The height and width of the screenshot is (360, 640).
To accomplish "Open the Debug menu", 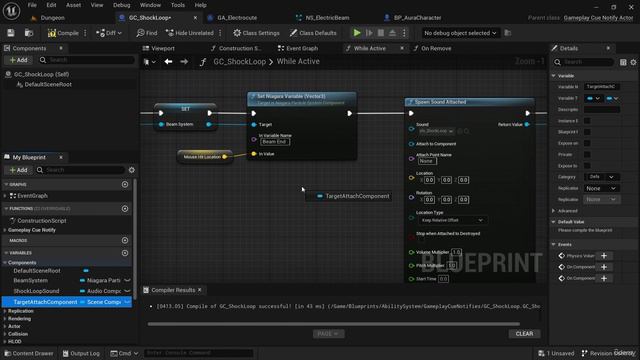I will click(x=121, y=5).
